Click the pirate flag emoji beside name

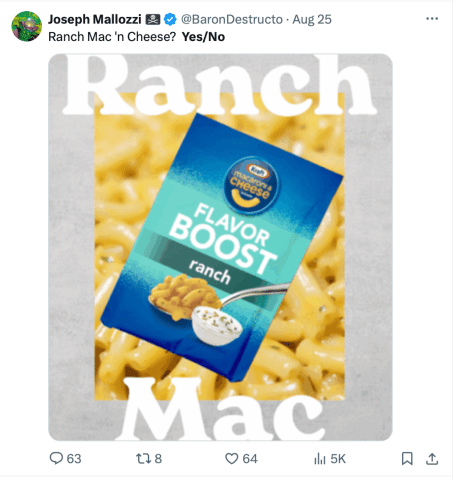pyautogui.click(x=153, y=20)
